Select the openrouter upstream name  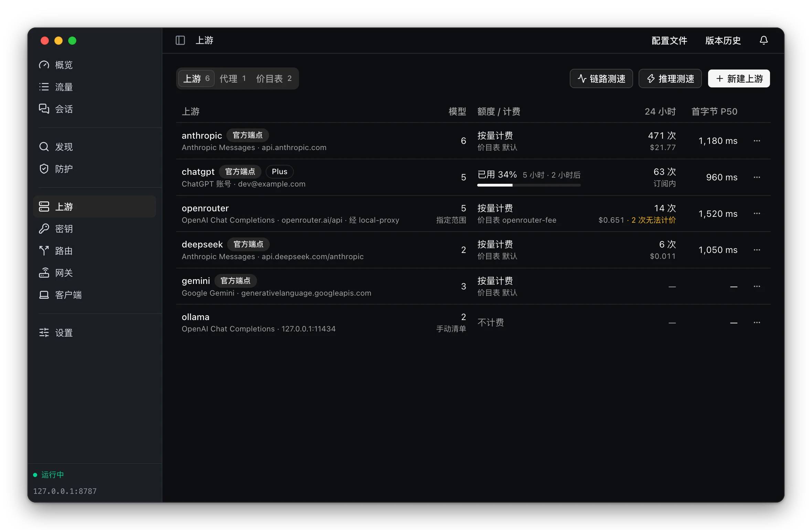click(205, 208)
